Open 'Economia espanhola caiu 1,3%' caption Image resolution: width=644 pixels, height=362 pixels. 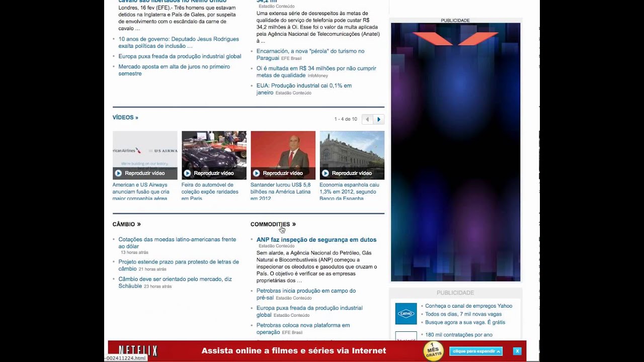(349, 192)
